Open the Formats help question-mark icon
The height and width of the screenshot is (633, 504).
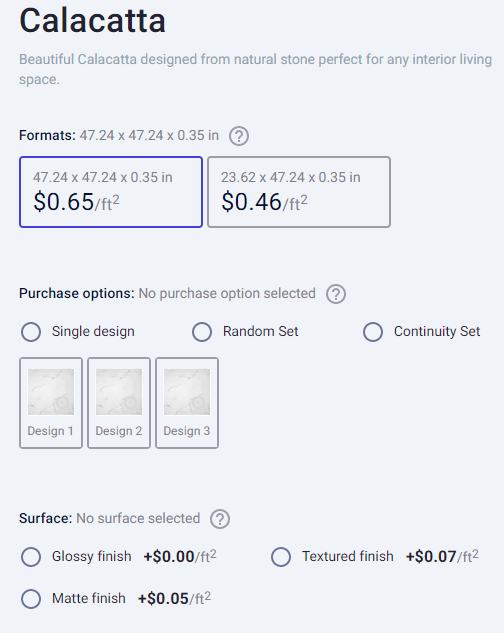(x=239, y=136)
